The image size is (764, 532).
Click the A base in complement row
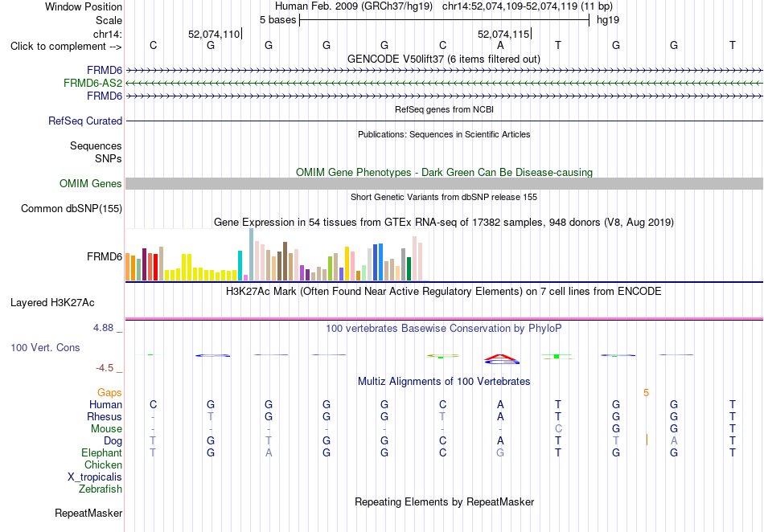coord(500,46)
